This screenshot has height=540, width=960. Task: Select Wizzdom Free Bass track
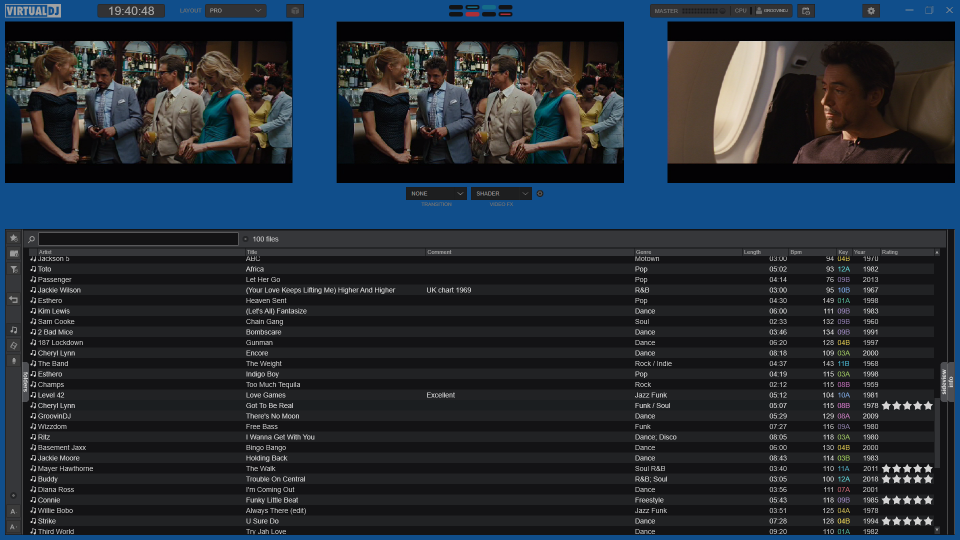click(x=481, y=427)
